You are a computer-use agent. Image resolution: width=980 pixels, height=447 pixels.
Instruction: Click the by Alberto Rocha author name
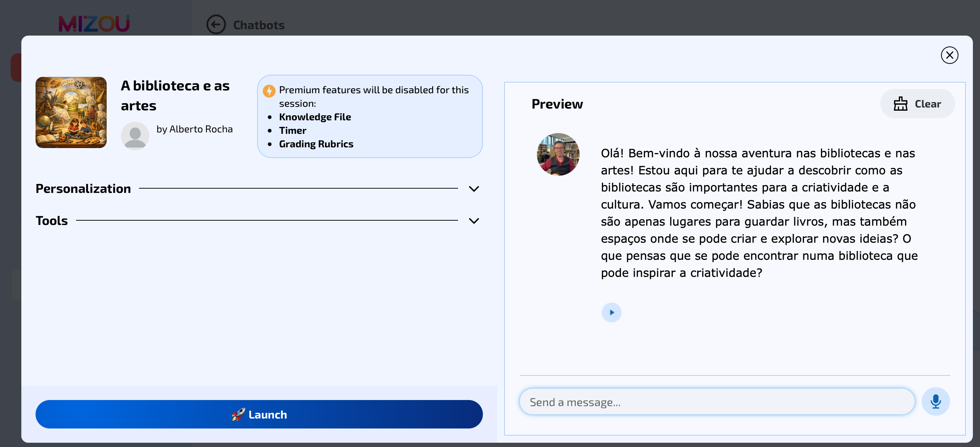tap(195, 129)
